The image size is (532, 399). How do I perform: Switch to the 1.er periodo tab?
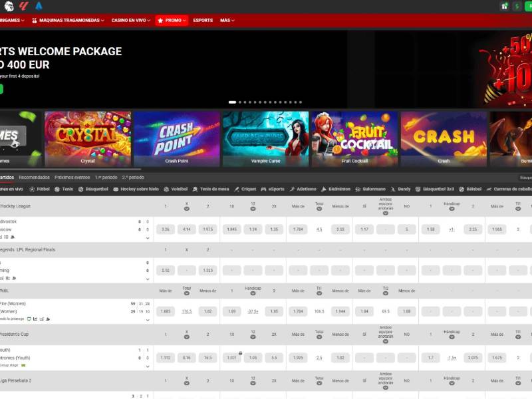click(x=106, y=178)
